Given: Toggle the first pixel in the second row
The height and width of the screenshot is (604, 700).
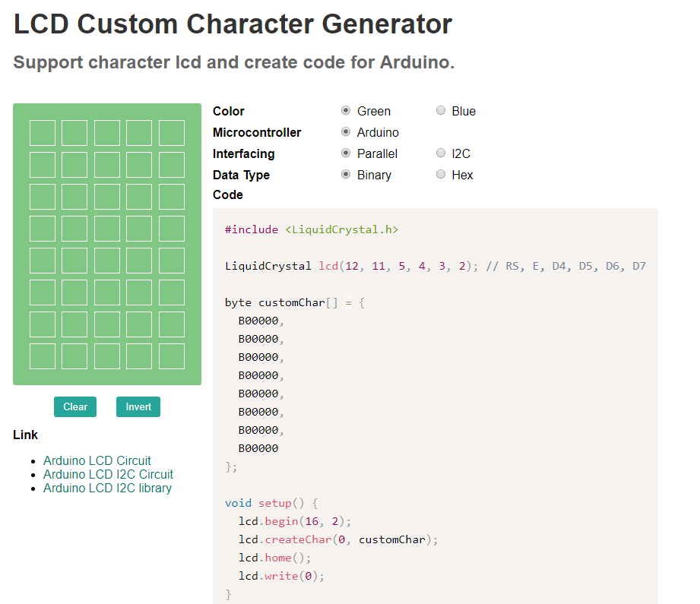Looking at the screenshot, I should click(43, 165).
